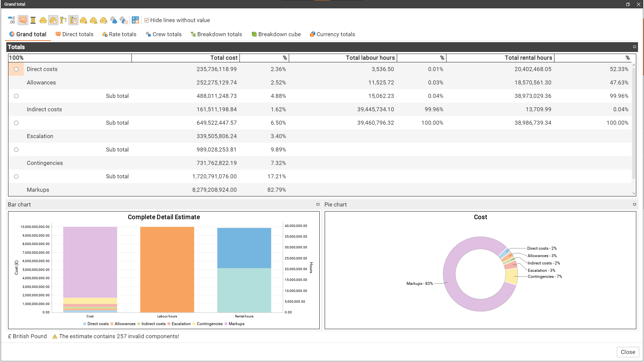This screenshot has height=362, width=644.
Task: Open the calculator grid toolbar icon
Action: [x=135, y=20]
